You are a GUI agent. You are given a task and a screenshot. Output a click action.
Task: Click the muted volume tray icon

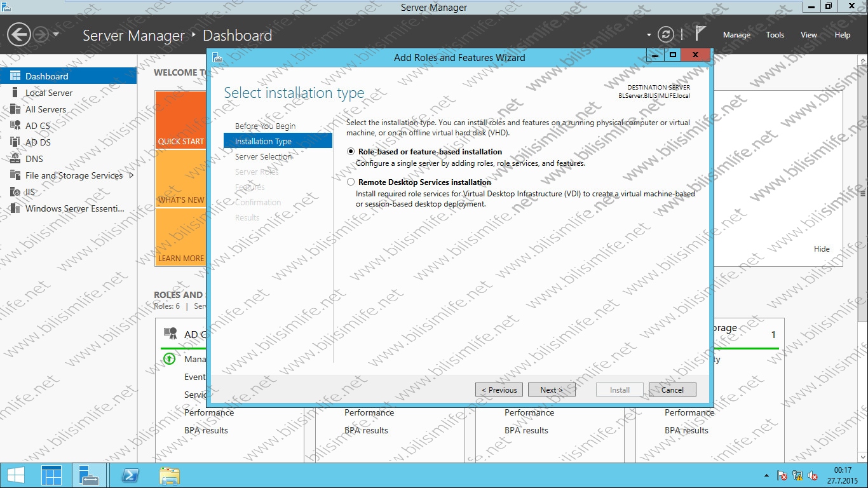click(x=813, y=475)
